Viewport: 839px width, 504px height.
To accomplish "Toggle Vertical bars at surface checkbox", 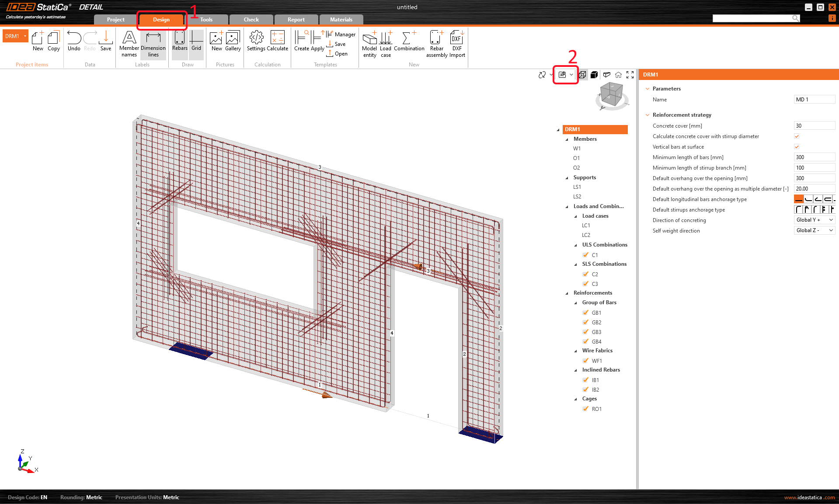I will [x=797, y=147].
